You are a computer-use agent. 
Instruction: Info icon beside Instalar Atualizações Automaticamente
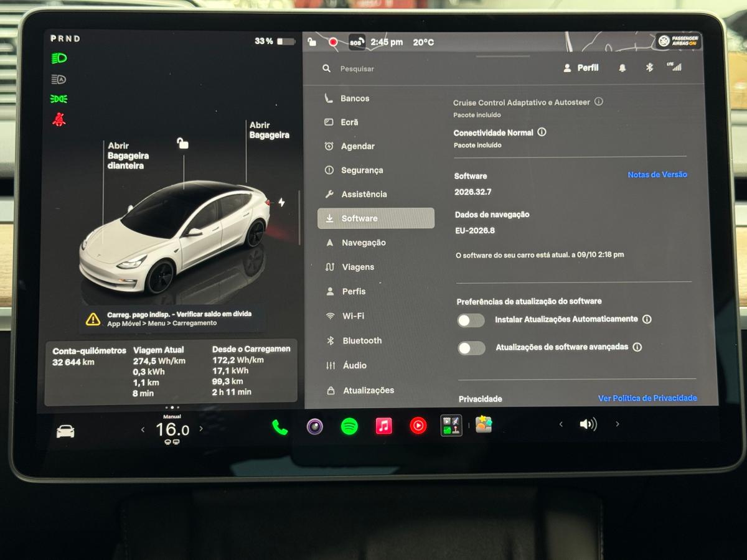(647, 319)
